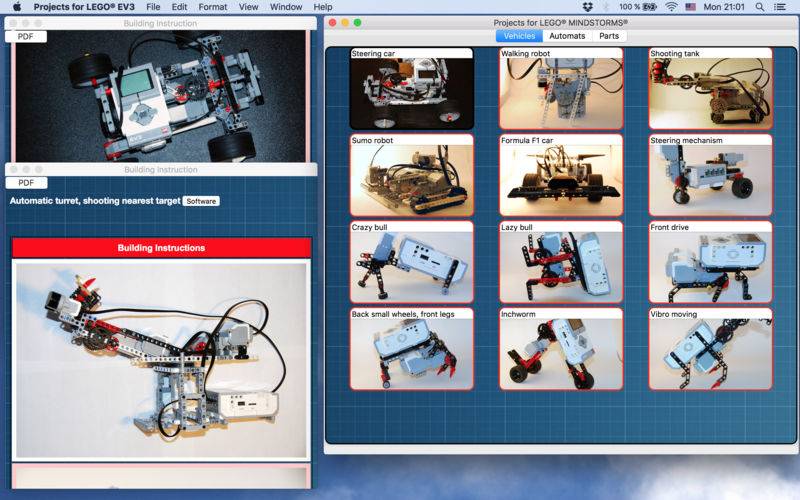Click PDF button in lower Building Instruction window
The width and height of the screenshot is (800, 500).
coord(26,183)
